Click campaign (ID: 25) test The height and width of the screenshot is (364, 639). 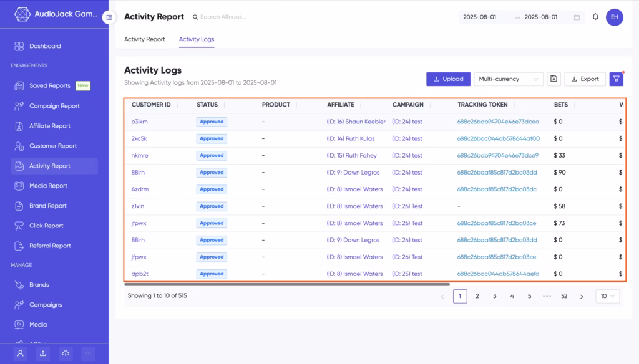(x=407, y=274)
